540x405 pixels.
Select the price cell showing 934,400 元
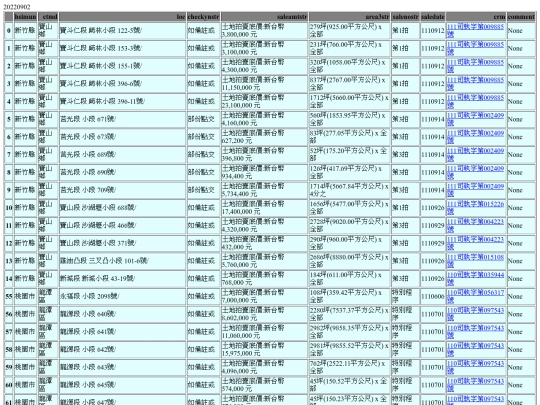(264, 172)
